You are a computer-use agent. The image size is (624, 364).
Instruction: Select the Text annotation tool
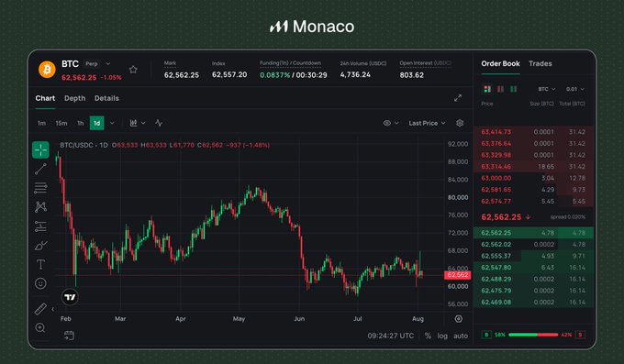tap(40, 265)
